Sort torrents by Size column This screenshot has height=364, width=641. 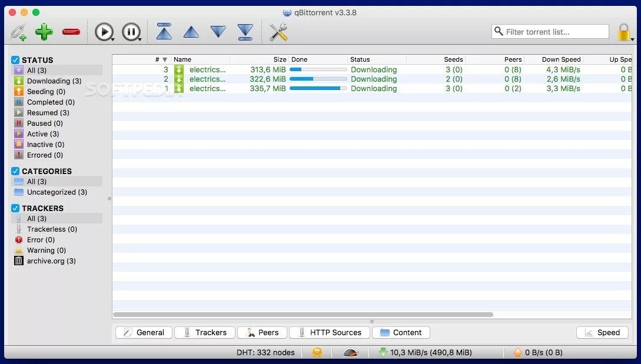pos(259,59)
